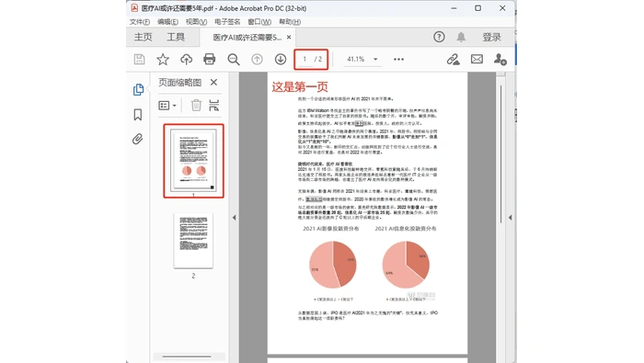Select the page 1 thumbnail

[x=193, y=161]
